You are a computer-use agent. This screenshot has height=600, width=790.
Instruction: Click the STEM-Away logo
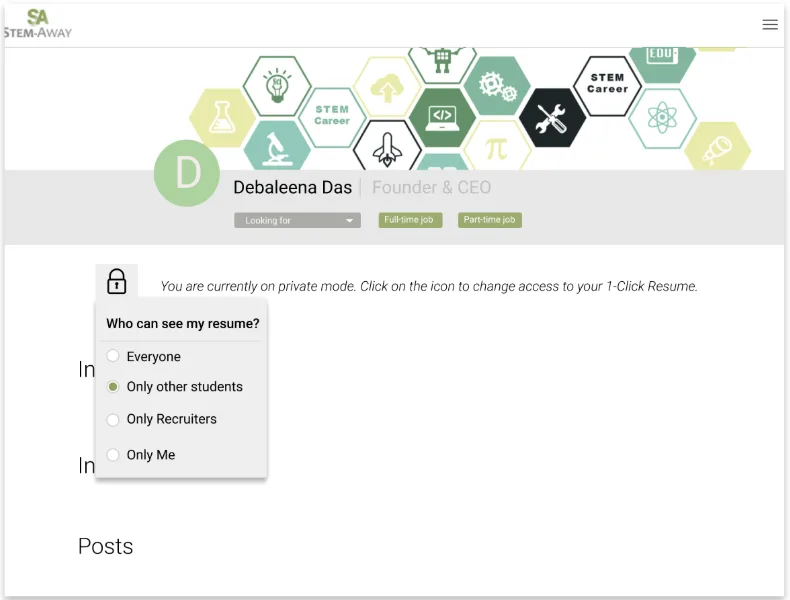(38, 24)
